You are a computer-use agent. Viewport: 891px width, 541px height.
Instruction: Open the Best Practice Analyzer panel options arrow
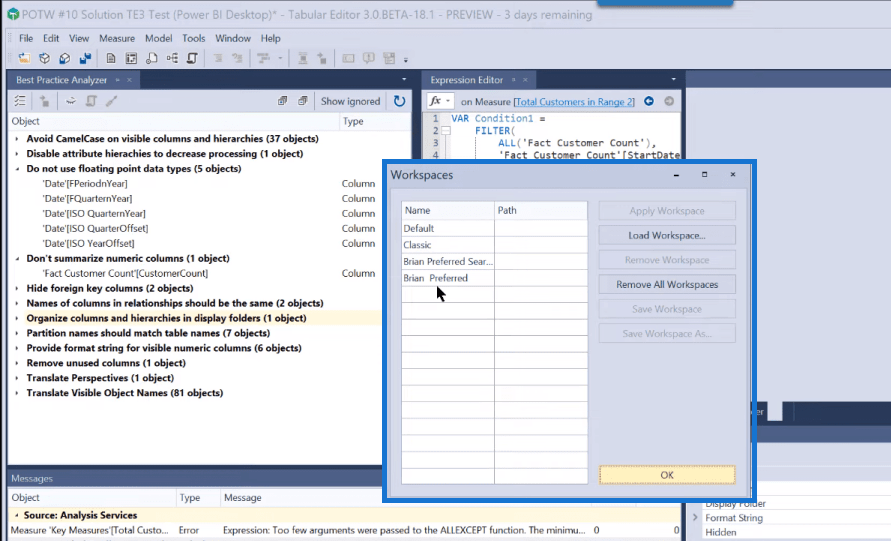(404, 80)
